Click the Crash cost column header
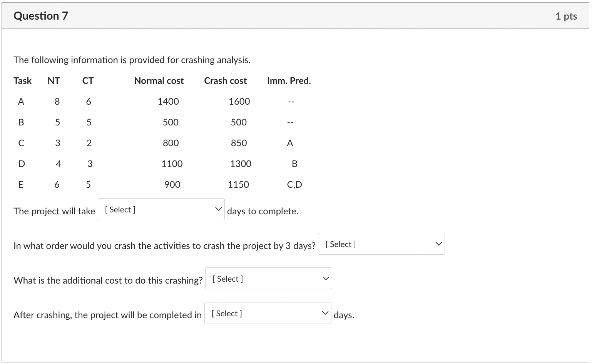 coord(225,80)
